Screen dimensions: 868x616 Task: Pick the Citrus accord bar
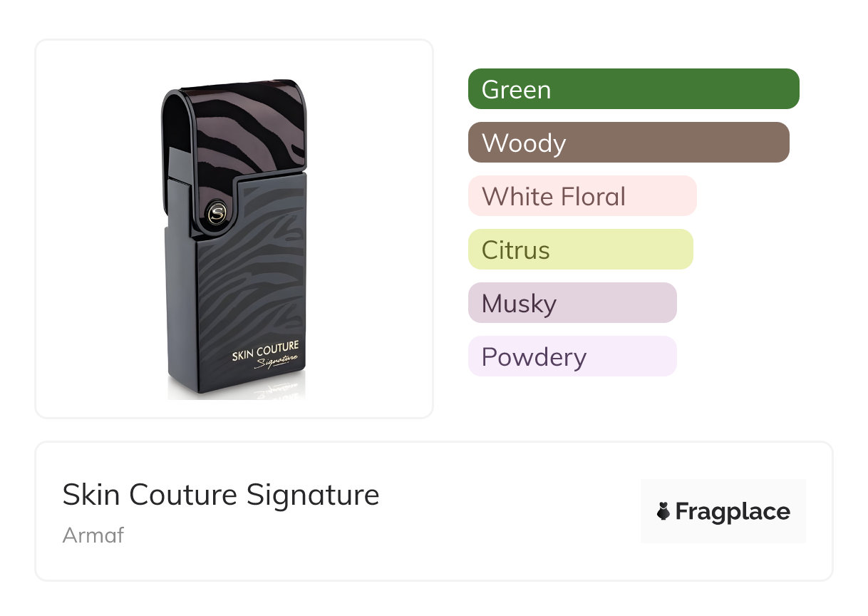pos(580,250)
